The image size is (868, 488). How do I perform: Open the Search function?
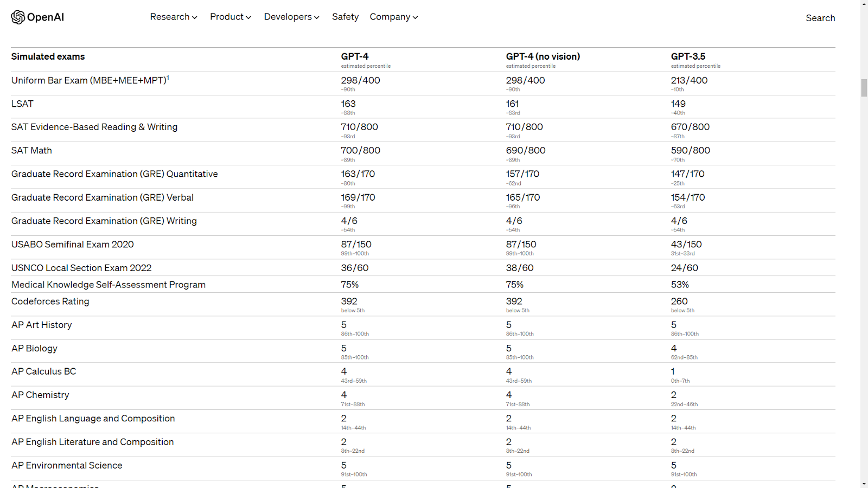tap(820, 18)
